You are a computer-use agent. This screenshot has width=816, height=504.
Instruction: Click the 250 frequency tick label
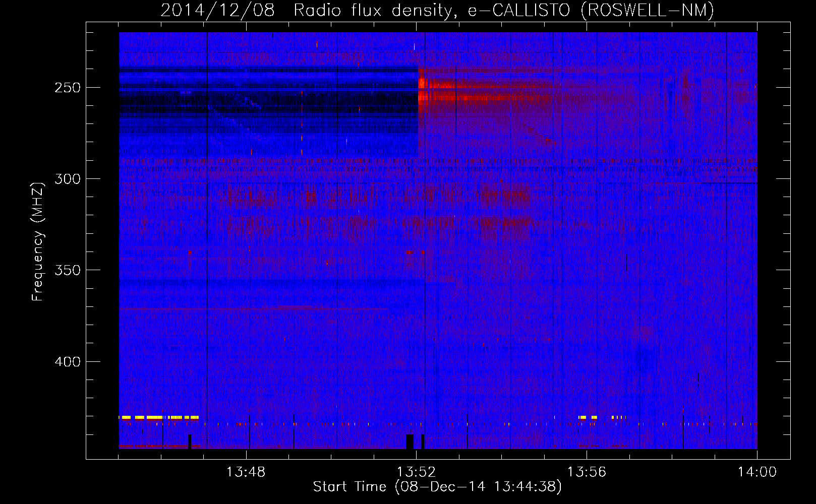coord(68,87)
